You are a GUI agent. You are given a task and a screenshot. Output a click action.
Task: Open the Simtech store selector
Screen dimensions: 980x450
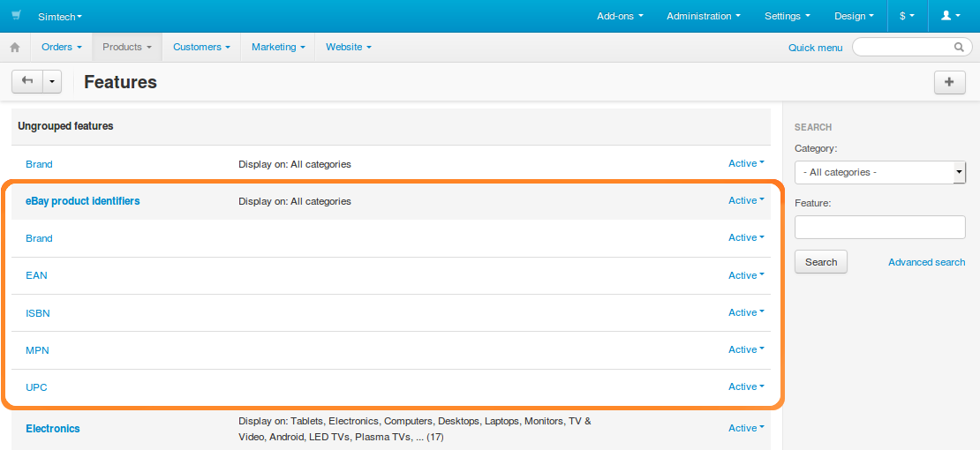[x=60, y=16]
